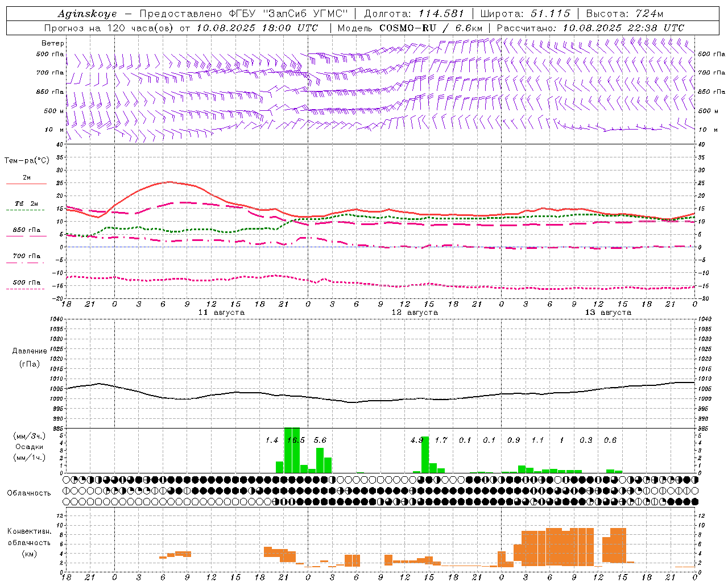The height and width of the screenshot is (582, 728).
Task: Click the "11 августа" date label
Action: 221,313
